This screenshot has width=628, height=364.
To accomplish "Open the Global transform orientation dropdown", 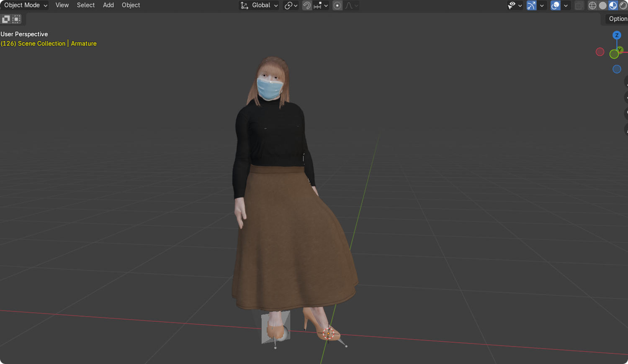I will click(x=259, y=5).
